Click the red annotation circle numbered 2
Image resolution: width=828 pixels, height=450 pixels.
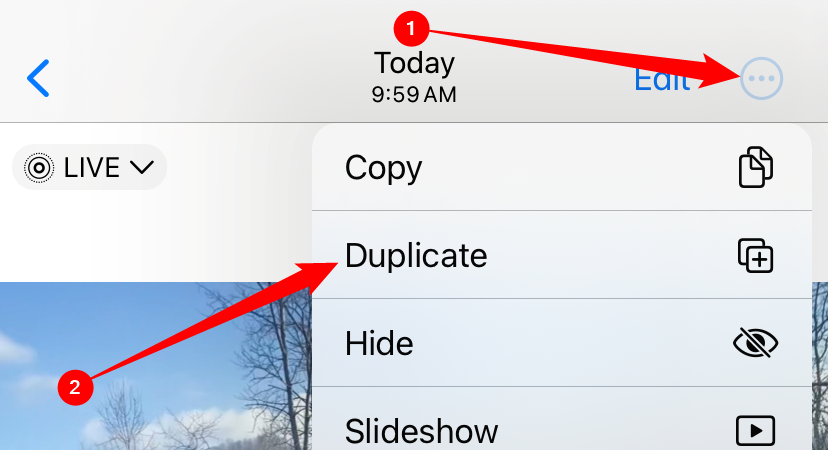point(76,387)
